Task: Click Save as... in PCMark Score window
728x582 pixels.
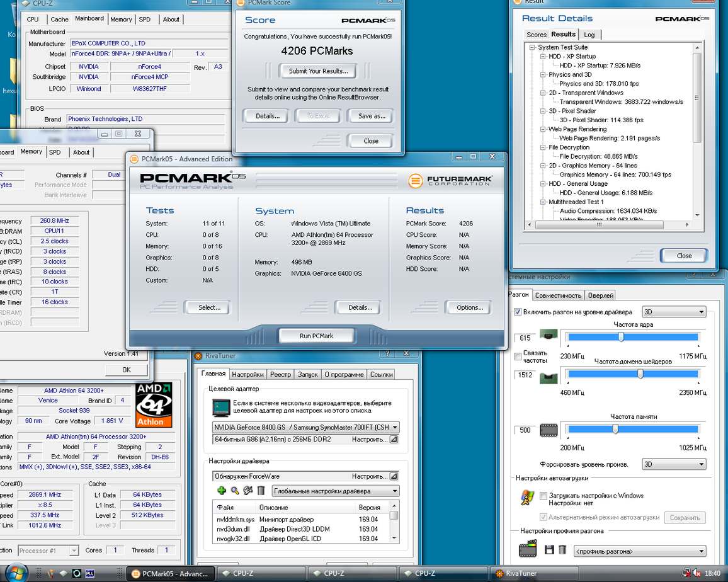Action: coord(372,116)
